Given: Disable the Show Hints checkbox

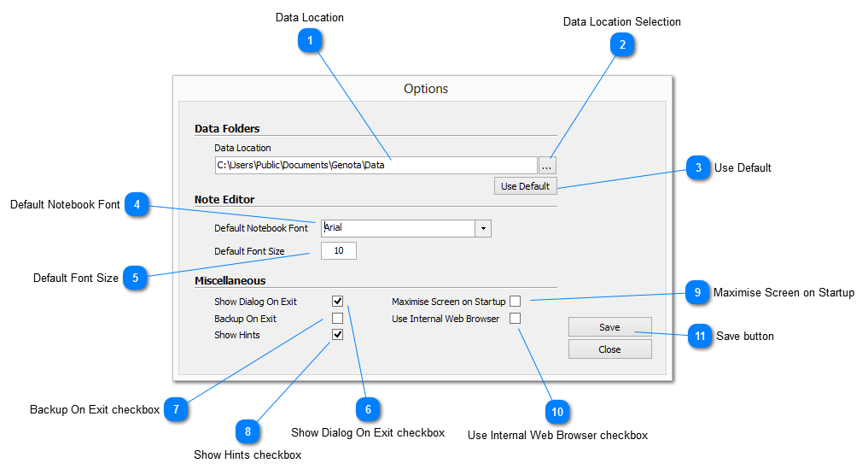Looking at the screenshot, I should pyautogui.click(x=337, y=335).
